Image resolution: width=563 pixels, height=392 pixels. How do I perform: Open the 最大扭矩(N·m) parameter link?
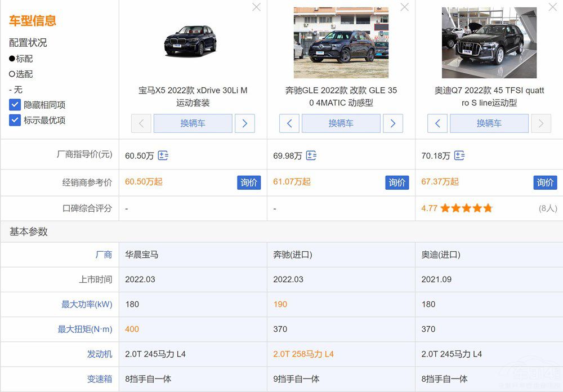click(x=85, y=329)
